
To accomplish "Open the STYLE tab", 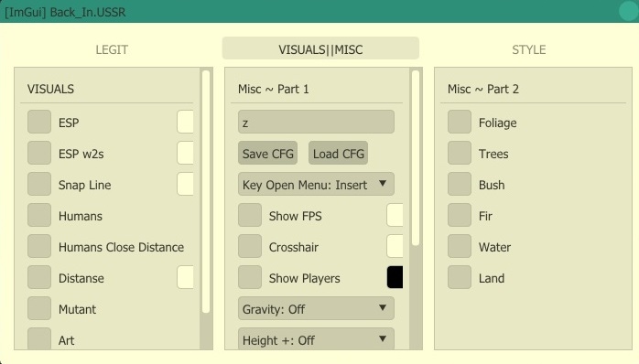I will coord(528,49).
